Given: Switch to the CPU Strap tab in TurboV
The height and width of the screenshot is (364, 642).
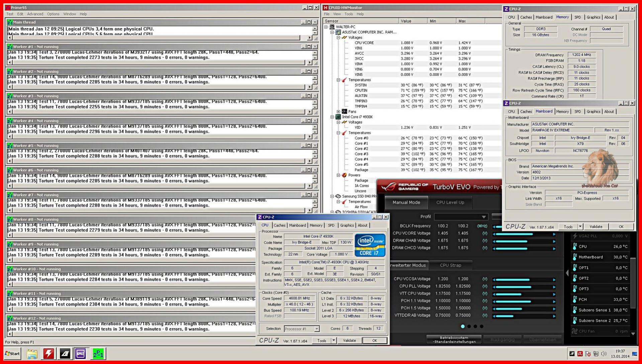Looking at the screenshot, I should point(450,265).
